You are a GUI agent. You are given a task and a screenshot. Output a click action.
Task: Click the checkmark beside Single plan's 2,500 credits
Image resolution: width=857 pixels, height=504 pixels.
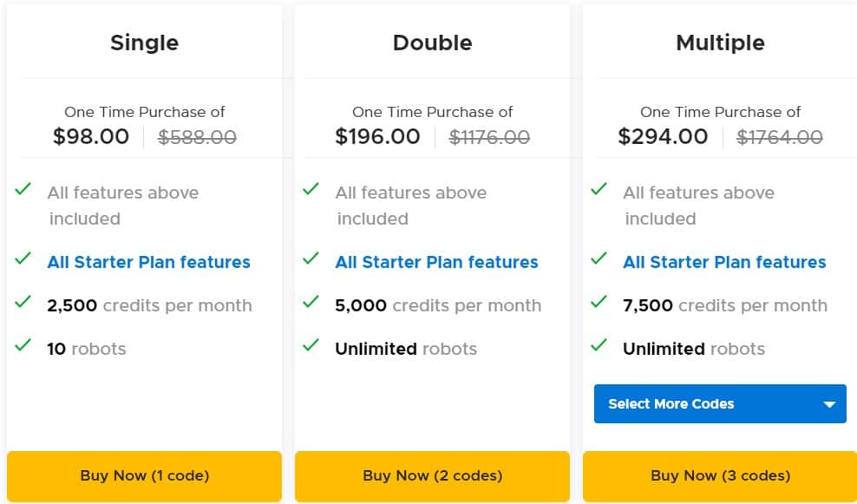click(x=23, y=304)
